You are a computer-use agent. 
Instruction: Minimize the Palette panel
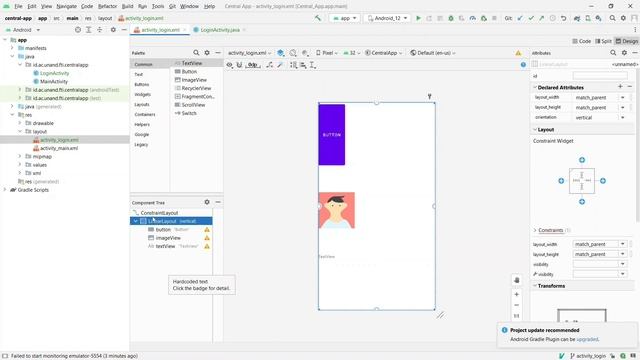[218, 53]
